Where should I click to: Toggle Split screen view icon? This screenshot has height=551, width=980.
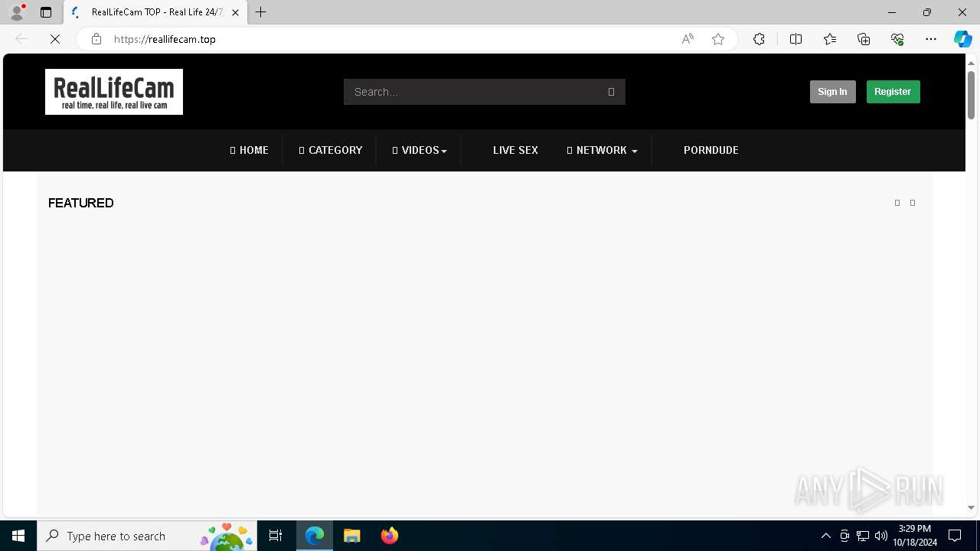click(795, 39)
